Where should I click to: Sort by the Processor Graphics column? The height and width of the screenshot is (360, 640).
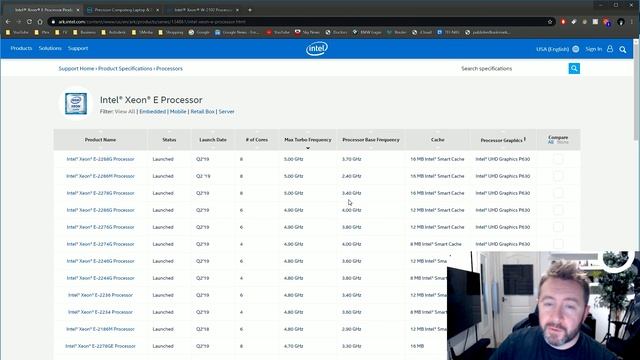[502, 140]
